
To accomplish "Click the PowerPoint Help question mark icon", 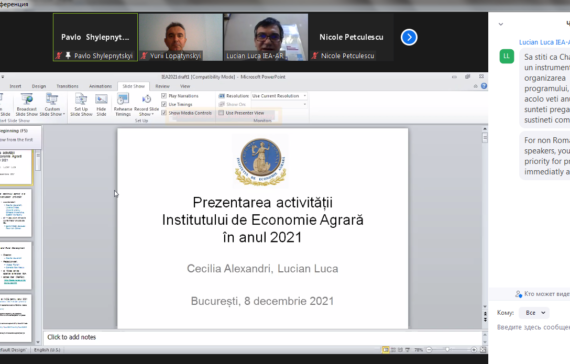I will point(484,86).
